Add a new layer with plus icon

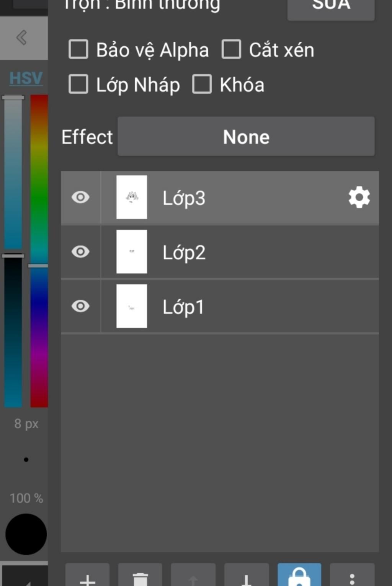87,575
